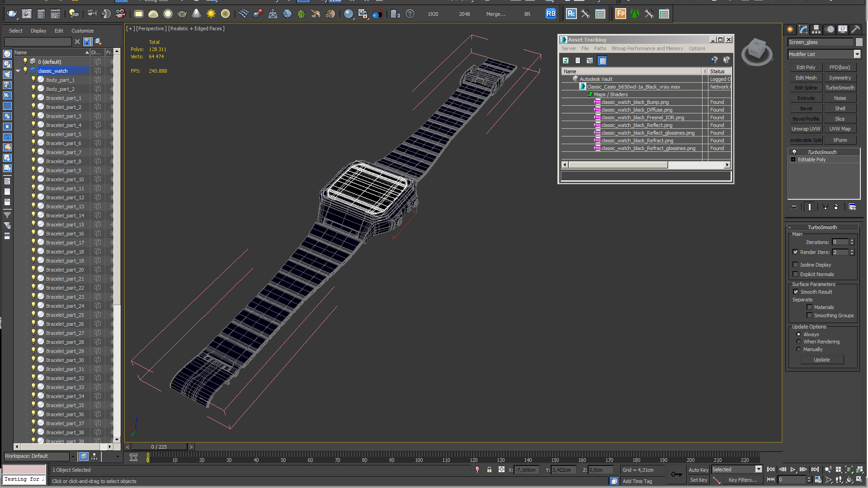The image size is (868, 488).
Task: Switch Asset Tracking to table view icon
Action: [602, 61]
